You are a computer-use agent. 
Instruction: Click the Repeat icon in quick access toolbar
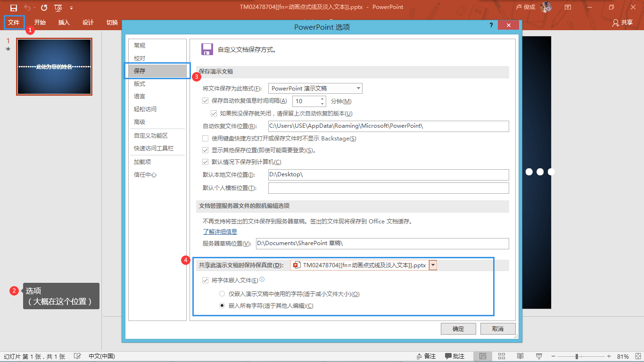[44, 8]
